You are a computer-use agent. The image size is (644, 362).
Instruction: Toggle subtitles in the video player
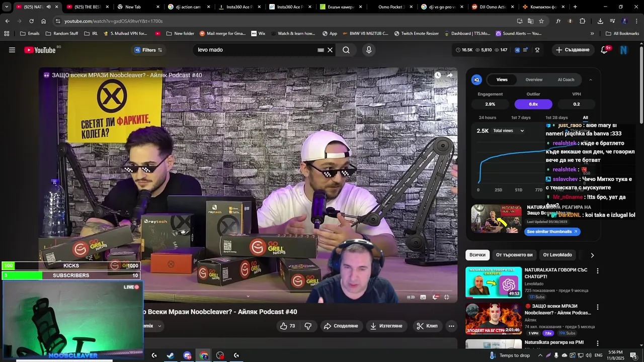[423, 297]
